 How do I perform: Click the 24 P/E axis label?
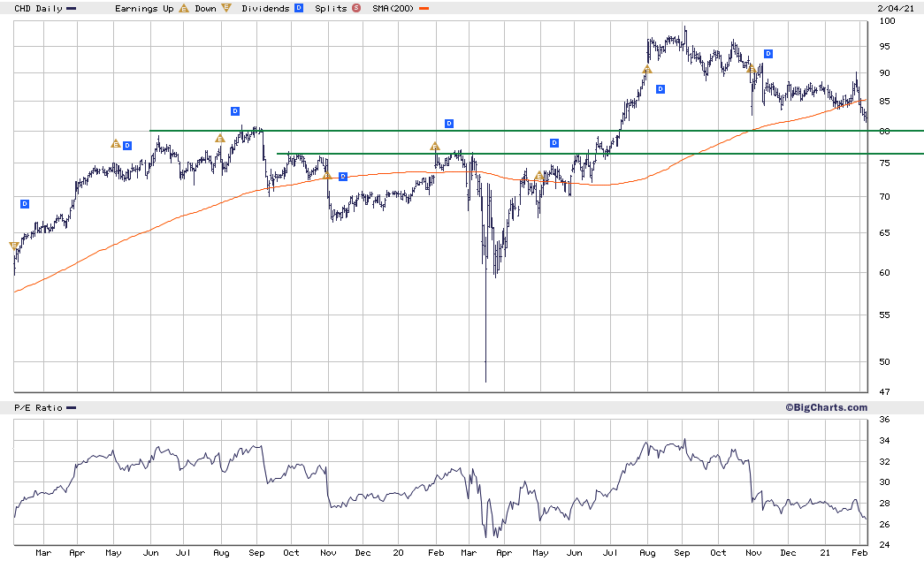pos(884,545)
